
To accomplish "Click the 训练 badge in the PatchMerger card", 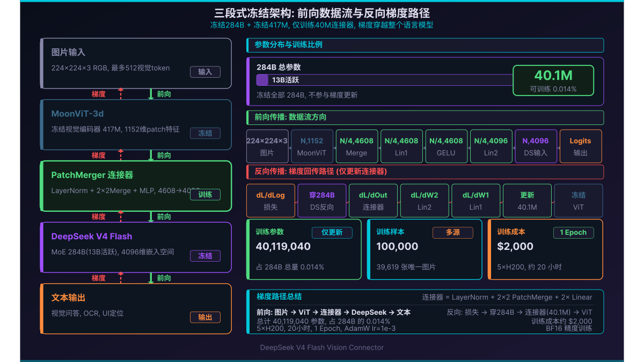I will pyautogui.click(x=205, y=195).
